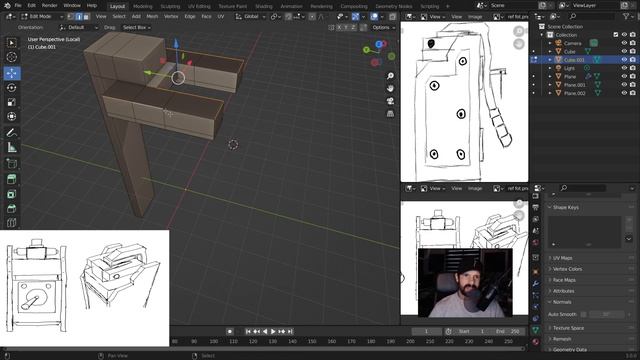The width and height of the screenshot is (640, 360).
Task: Expand the UV Maps panel
Action: (562, 258)
